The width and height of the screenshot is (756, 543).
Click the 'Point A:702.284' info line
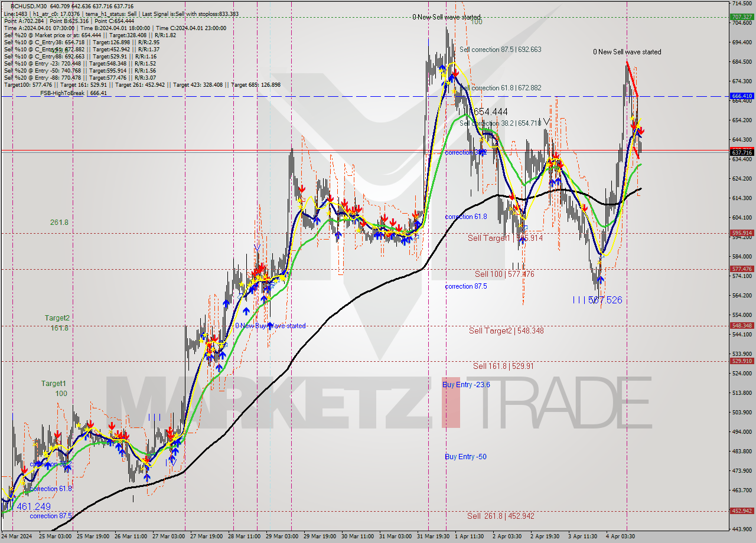(69, 21)
